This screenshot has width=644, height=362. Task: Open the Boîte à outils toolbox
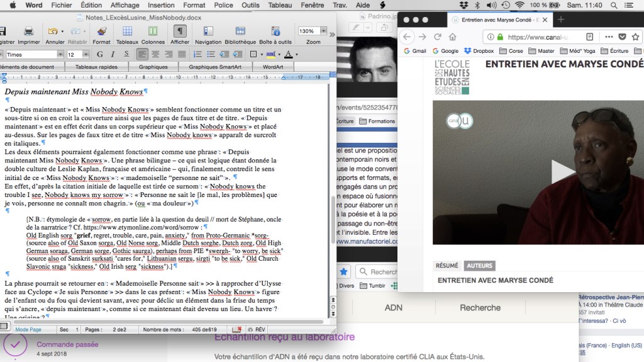(x=275, y=31)
